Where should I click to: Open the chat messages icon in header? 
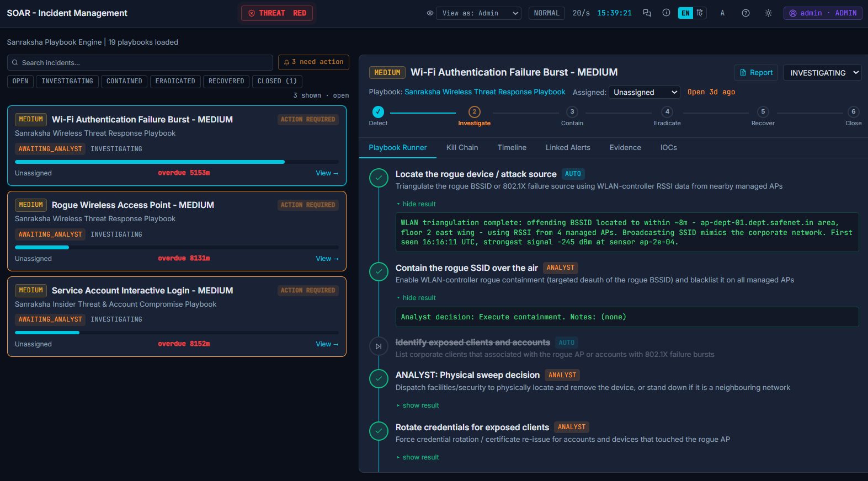pos(647,13)
